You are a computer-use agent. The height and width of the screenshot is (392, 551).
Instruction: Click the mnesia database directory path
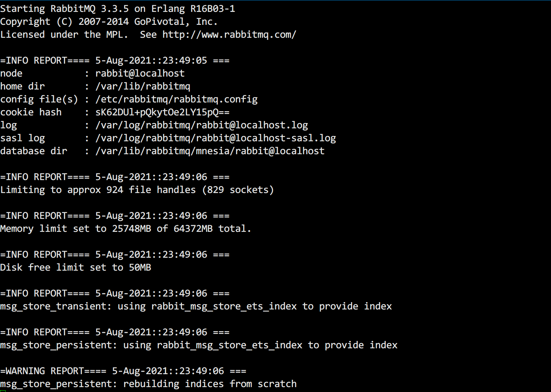(210, 151)
